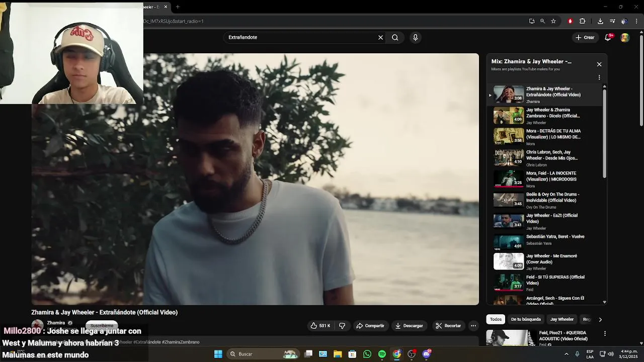644x362 pixels.
Task: Play Mora - DETRÁS DE TU ALMA
Action: (544, 137)
